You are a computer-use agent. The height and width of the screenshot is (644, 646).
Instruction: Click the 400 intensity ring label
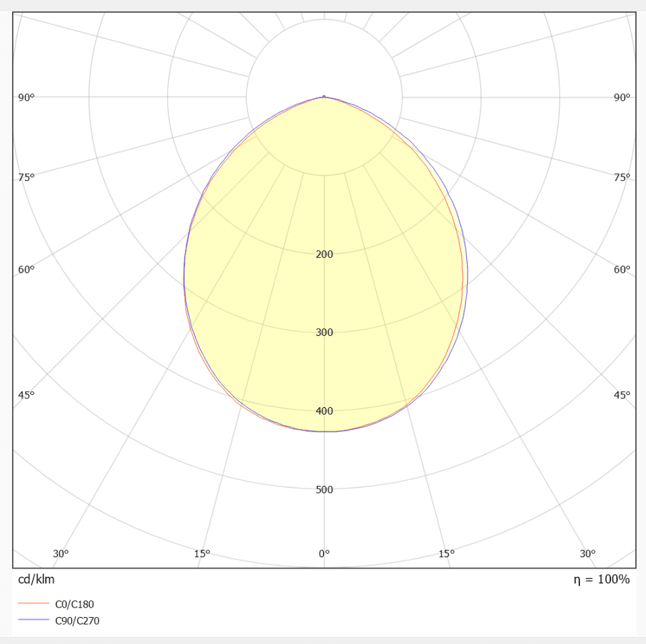point(324,411)
